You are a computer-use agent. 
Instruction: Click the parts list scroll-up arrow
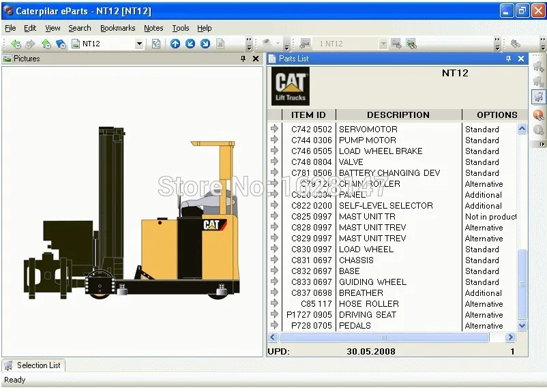coord(522,129)
